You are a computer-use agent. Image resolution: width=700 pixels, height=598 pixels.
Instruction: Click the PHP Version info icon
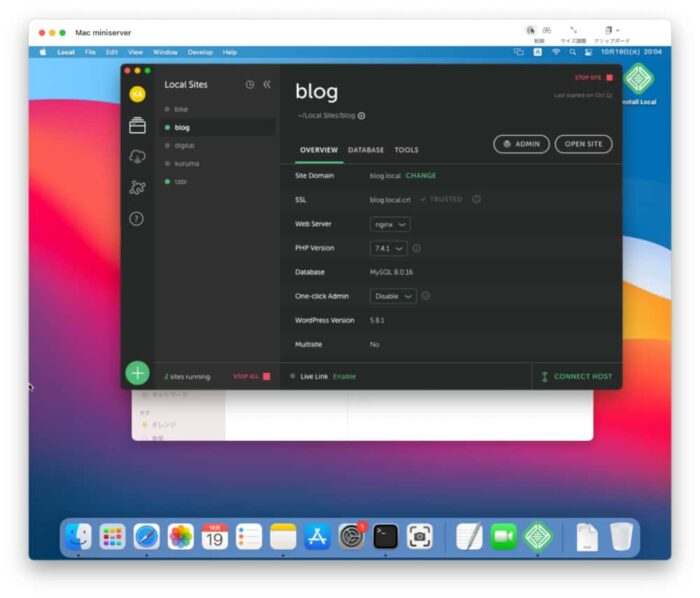[417, 248]
